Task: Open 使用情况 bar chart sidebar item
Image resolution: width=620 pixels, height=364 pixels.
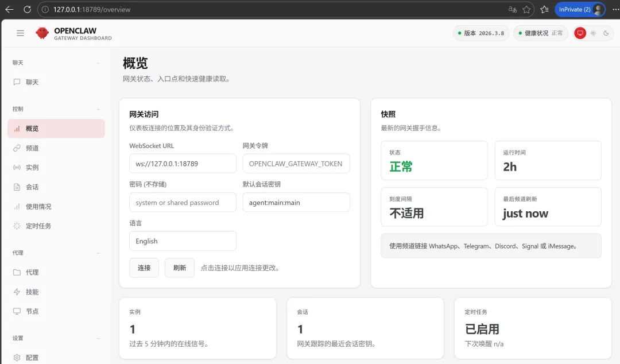Action: pyautogui.click(x=56, y=207)
